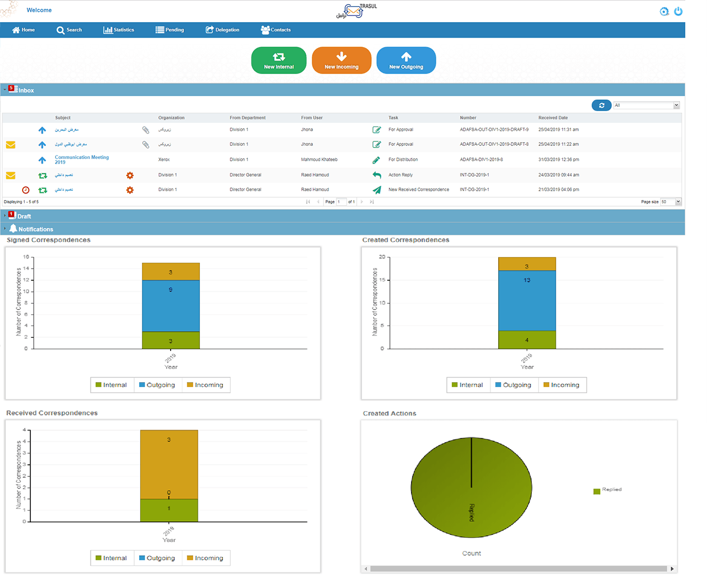Create a New Outgoing correspondence
The width and height of the screenshot is (707, 588).
tap(406, 60)
